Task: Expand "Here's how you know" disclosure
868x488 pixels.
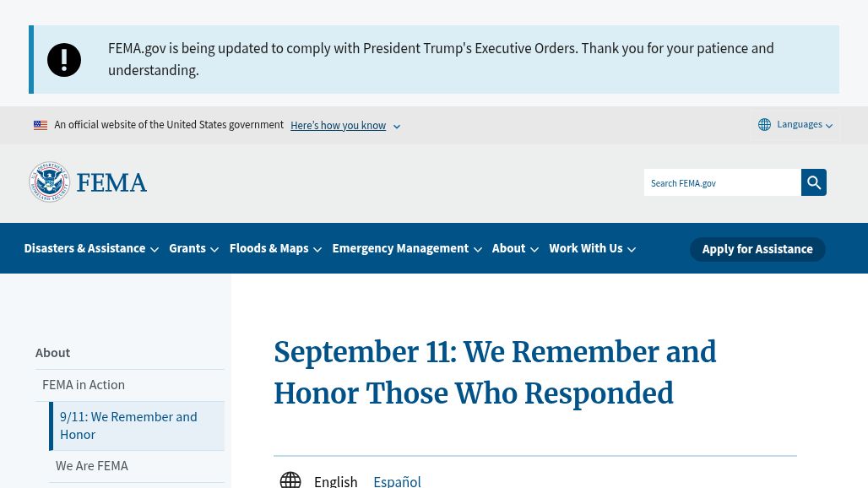Action: click(345, 126)
